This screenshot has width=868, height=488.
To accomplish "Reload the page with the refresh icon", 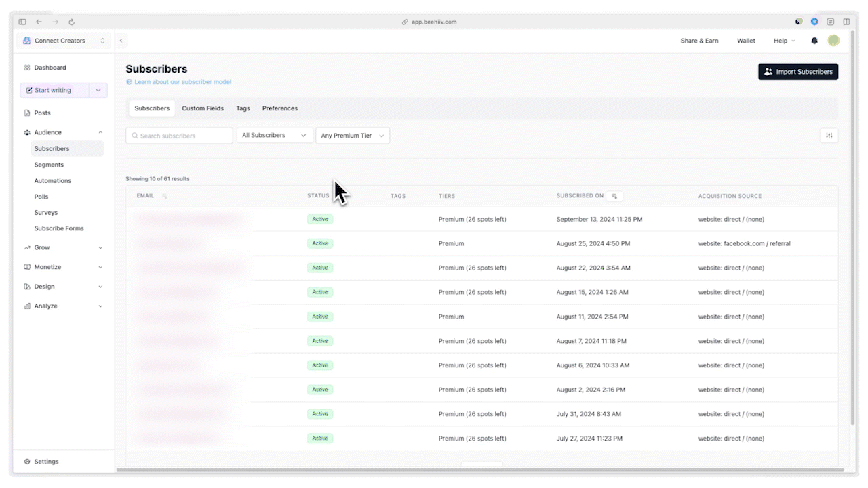I will [72, 22].
